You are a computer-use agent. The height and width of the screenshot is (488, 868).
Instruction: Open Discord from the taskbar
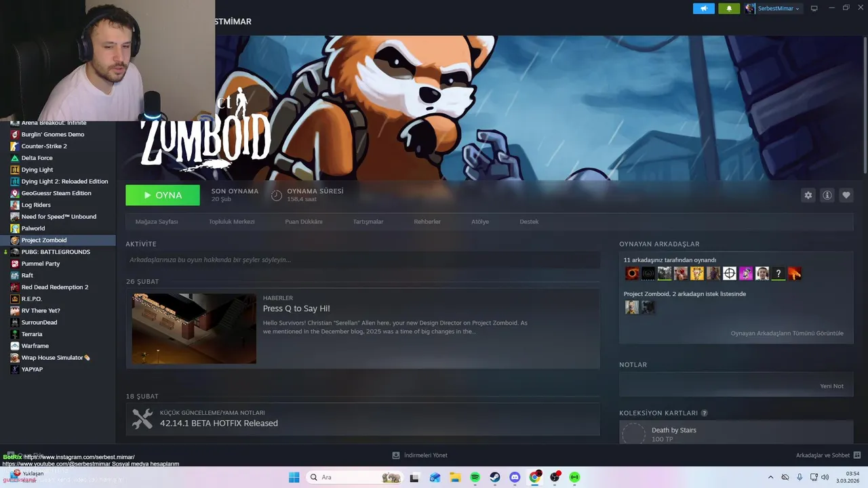[515, 477]
